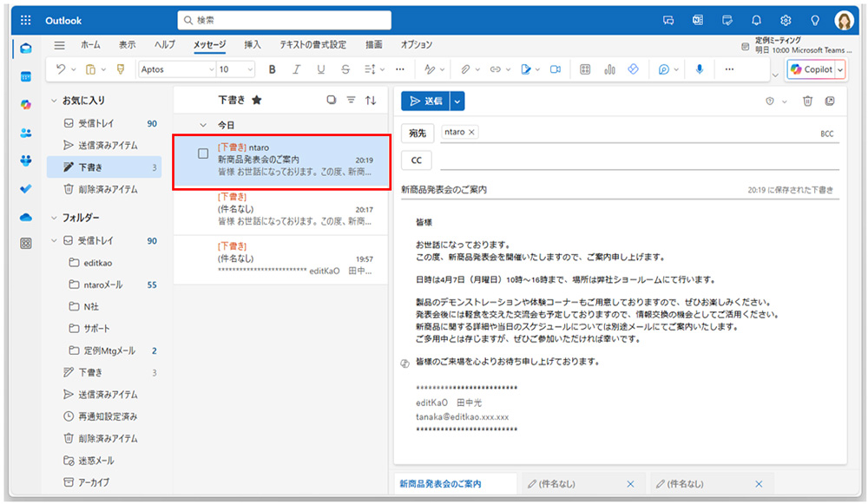Toggle italic formatting
This screenshot has width=868, height=504.
(296, 69)
